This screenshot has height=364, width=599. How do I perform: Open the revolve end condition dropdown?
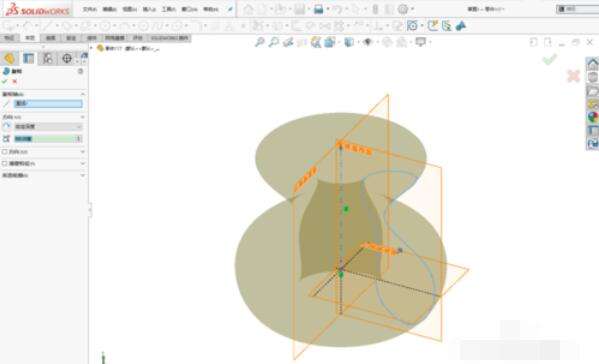point(48,126)
